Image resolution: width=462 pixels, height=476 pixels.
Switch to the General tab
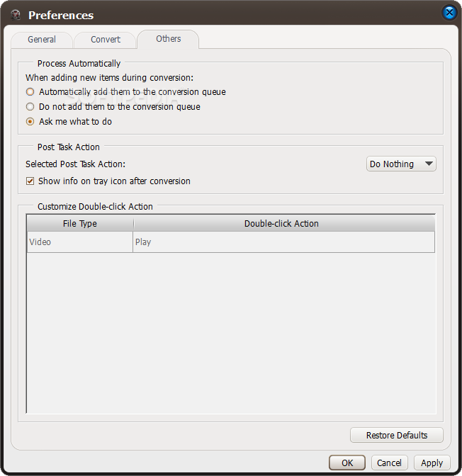[x=42, y=40]
